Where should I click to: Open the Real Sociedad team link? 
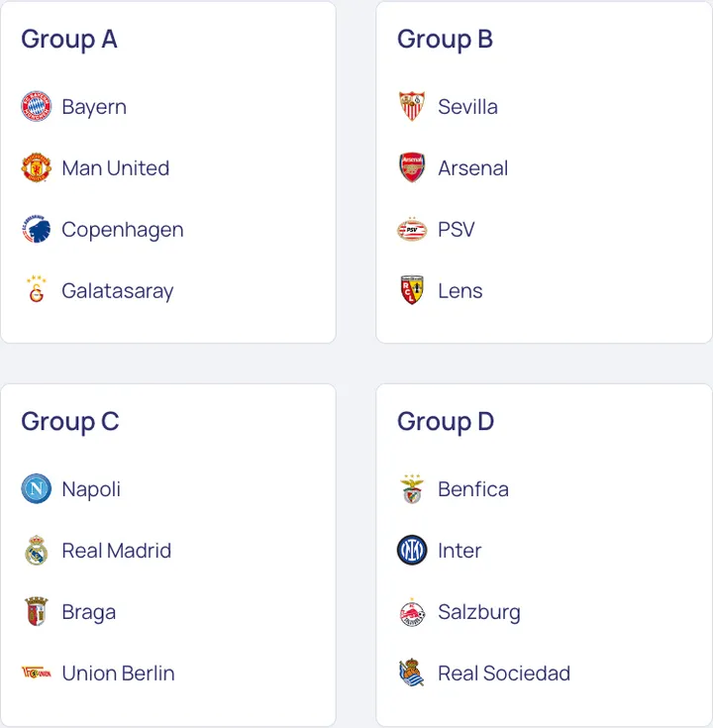(503, 674)
